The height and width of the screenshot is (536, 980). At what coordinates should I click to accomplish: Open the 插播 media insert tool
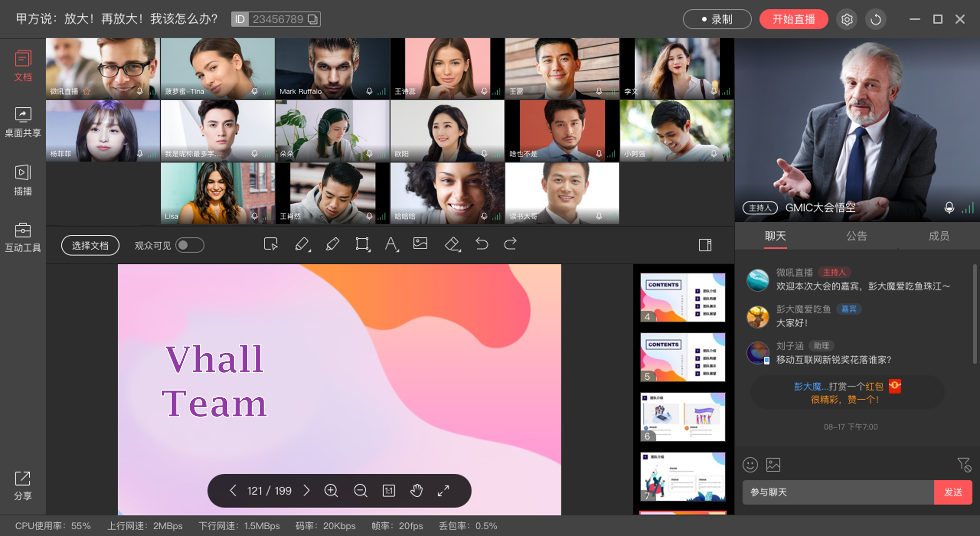(x=23, y=180)
